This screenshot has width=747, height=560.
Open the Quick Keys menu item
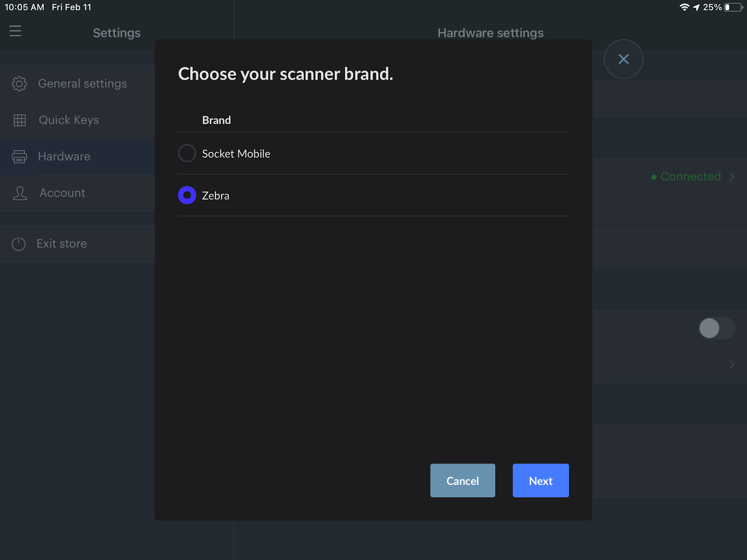tap(69, 120)
